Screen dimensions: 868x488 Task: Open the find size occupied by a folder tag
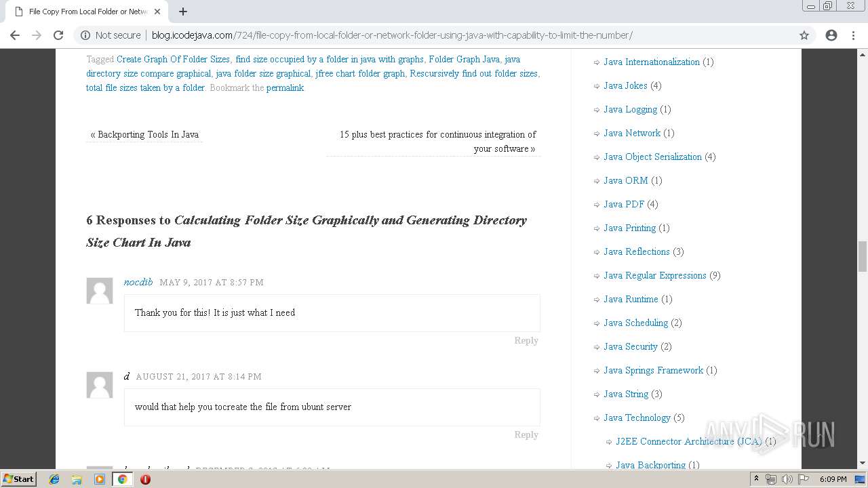(x=330, y=60)
